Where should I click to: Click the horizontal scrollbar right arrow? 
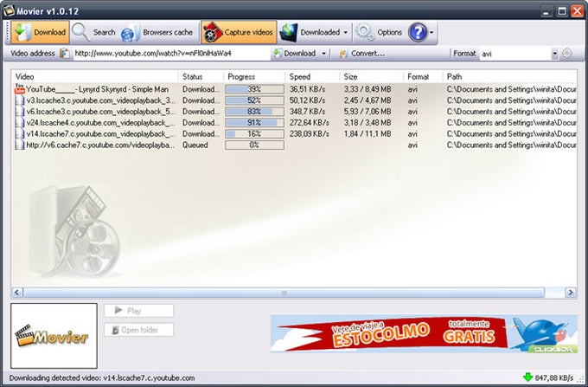point(571,293)
